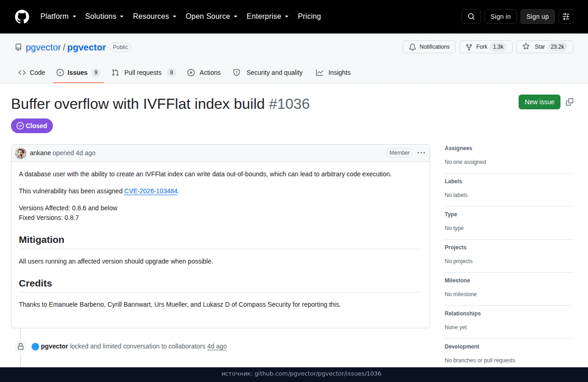Click ankane's avatar image

(x=21, y=153)
